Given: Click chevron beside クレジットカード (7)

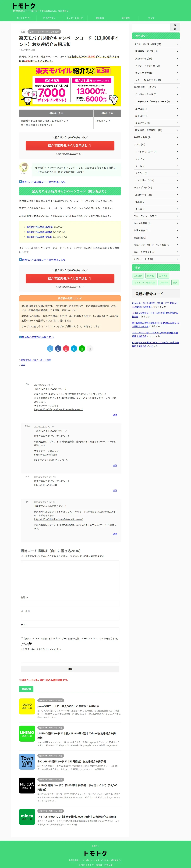Looking at the screenshot, I should click(177, 94).
